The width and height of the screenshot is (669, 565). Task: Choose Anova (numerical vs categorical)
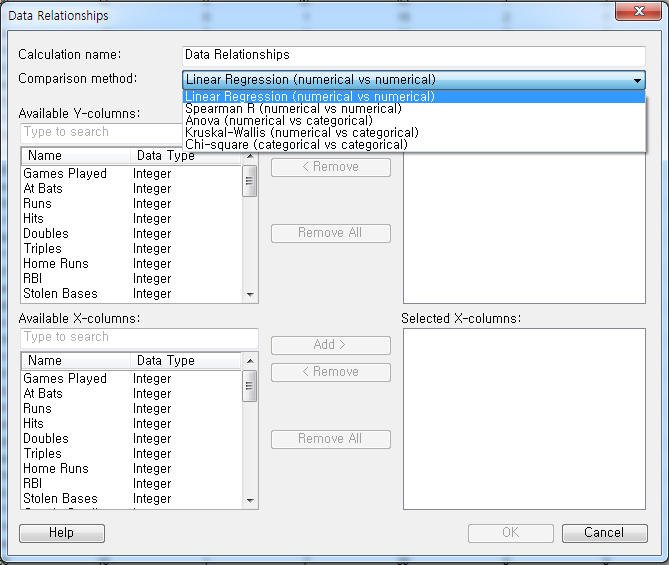click(414, 121)
